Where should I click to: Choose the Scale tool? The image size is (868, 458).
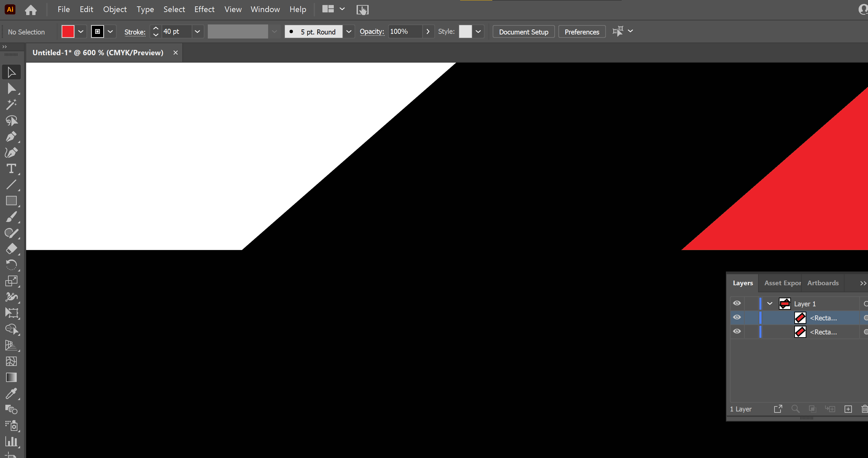(11, 281)
